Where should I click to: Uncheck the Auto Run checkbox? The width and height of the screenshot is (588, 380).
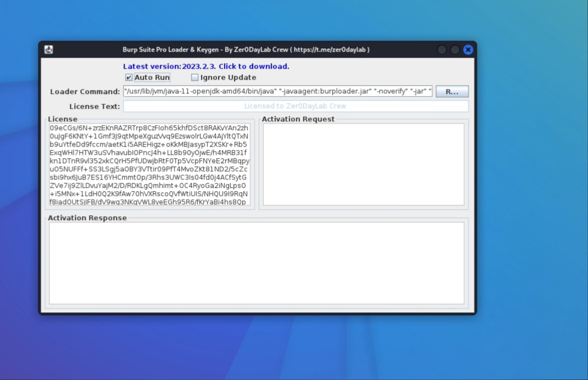(x=128, y=77)
